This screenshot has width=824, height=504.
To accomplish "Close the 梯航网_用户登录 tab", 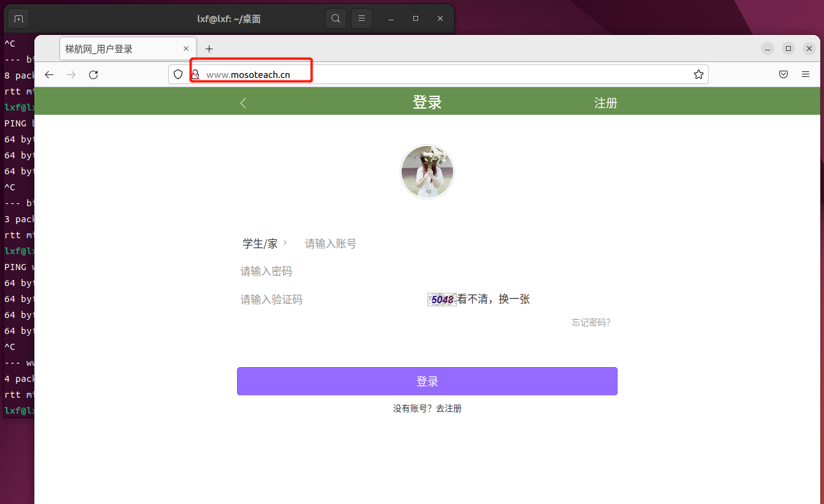I will (186, 48).
